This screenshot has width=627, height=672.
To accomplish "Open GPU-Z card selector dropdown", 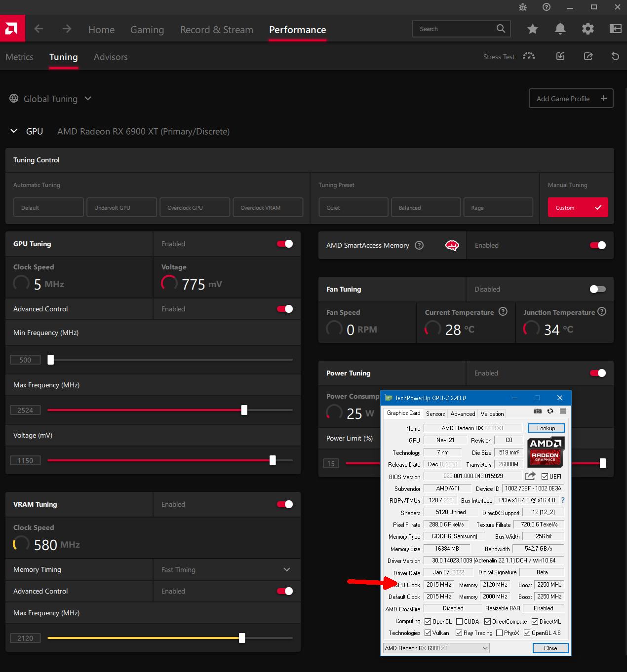I will pyautogui.click(x=436, y=648).
